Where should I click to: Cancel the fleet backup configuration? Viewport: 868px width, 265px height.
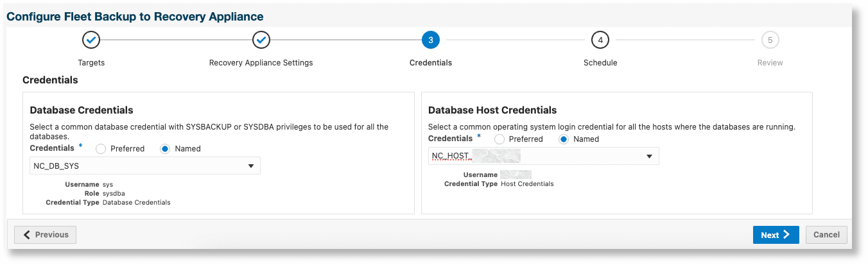[826, 235]
